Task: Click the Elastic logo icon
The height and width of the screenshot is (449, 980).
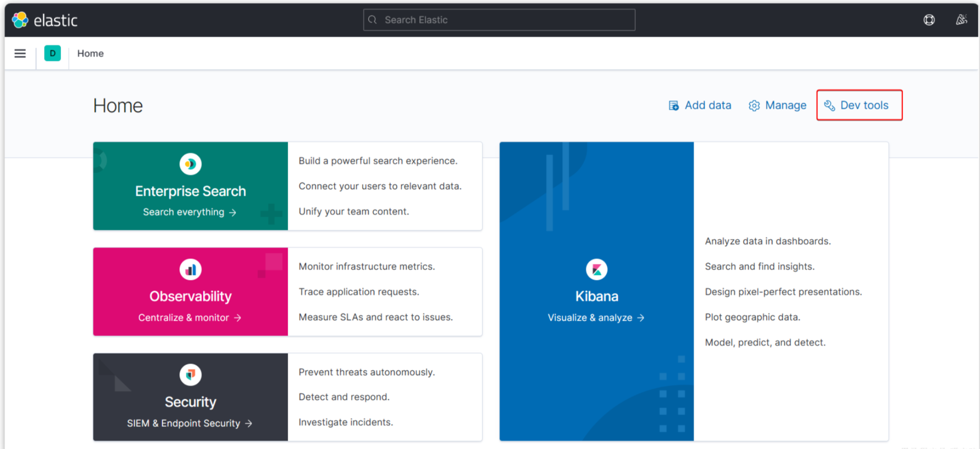Action: coord(20,20)
